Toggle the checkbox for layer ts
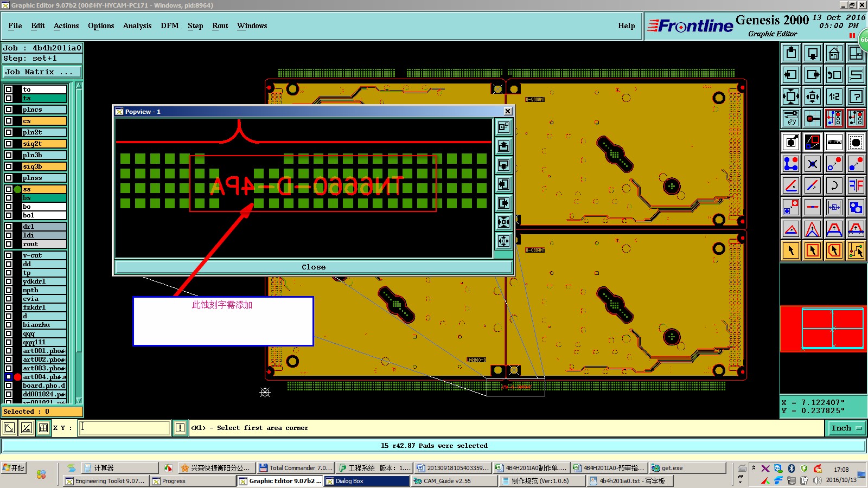868x488 pixels. [x=9, y=98]
